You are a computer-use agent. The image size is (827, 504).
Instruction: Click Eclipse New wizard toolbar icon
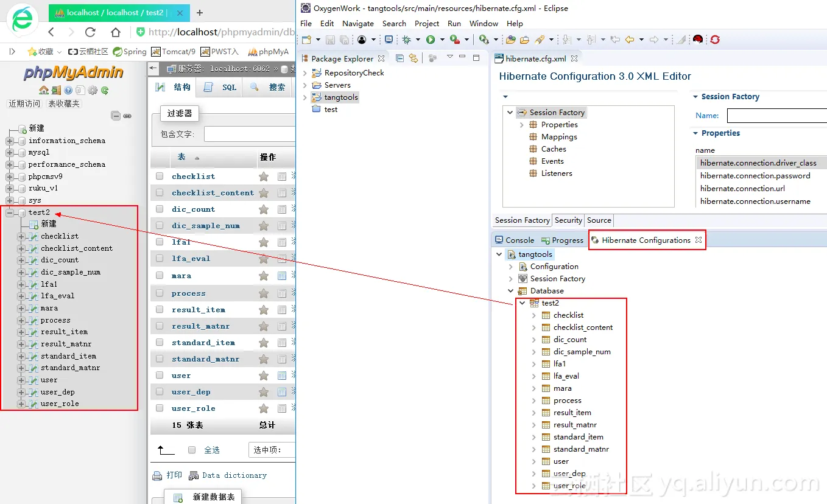click(307, 40)
